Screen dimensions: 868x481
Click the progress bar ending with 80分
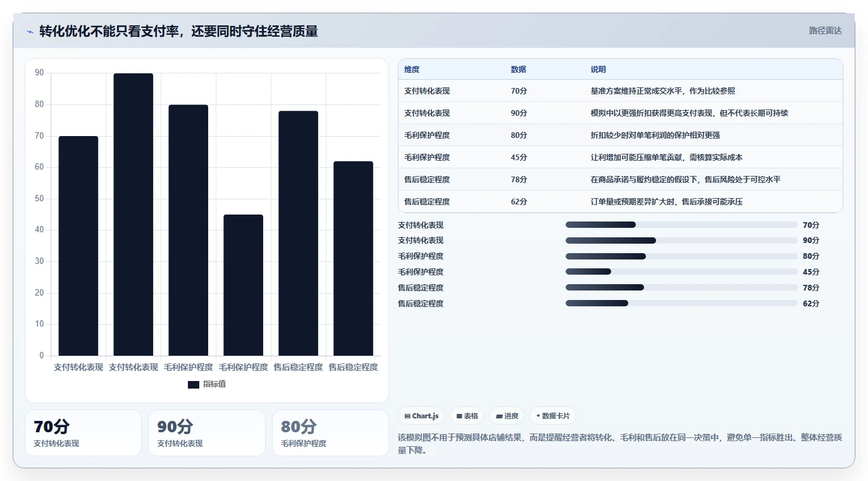click(681, 256)
